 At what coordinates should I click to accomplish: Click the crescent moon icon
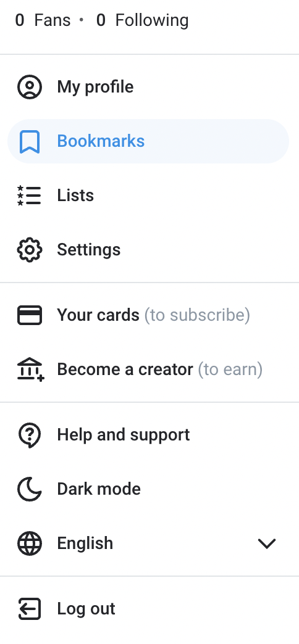pyautogui.click(x=29, y=489)
